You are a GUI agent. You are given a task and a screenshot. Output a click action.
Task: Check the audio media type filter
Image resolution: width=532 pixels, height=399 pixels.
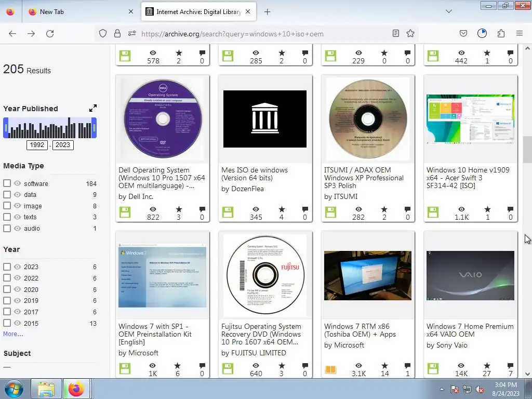pyautogui.click(x=7, y=229)
